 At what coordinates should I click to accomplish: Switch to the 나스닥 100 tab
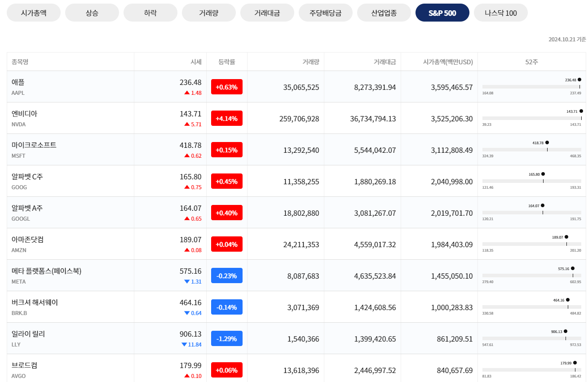501,13
